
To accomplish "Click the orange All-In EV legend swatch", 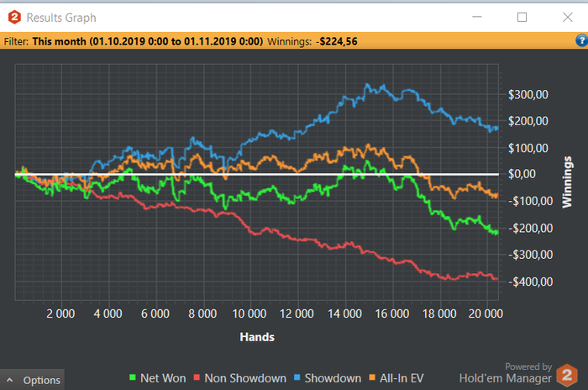I will pyautogui.click(x=372, y=377).
